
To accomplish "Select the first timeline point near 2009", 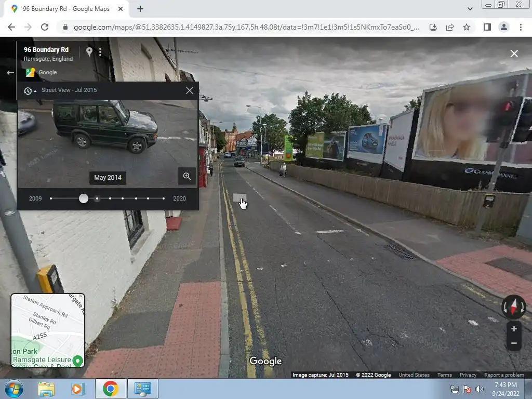I will (51, 198).
